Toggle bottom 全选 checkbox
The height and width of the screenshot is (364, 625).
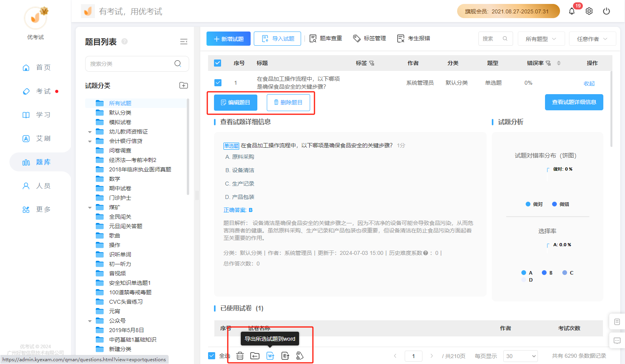pyautogui.click(x=212, y=356)
